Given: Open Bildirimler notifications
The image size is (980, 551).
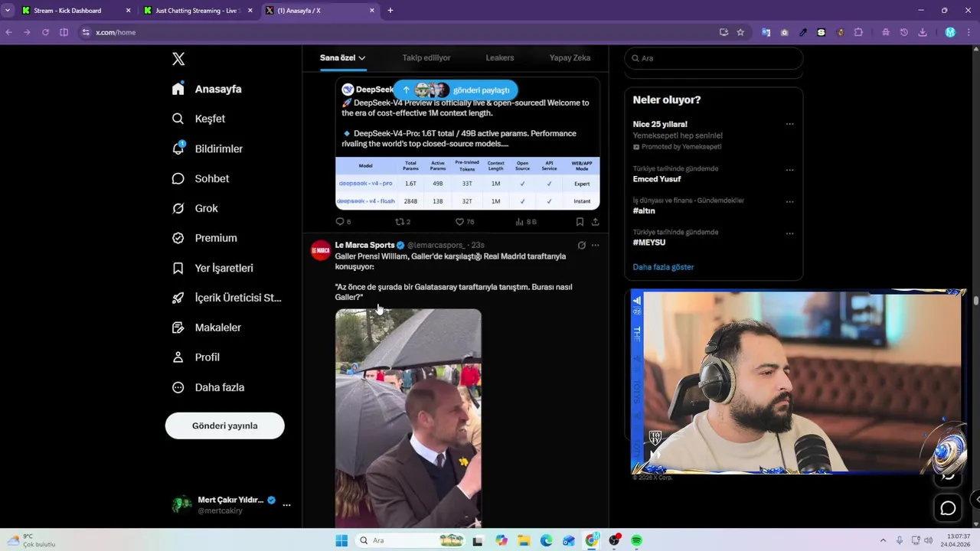Looking at the screenshot, I should [x=207, y=148].
